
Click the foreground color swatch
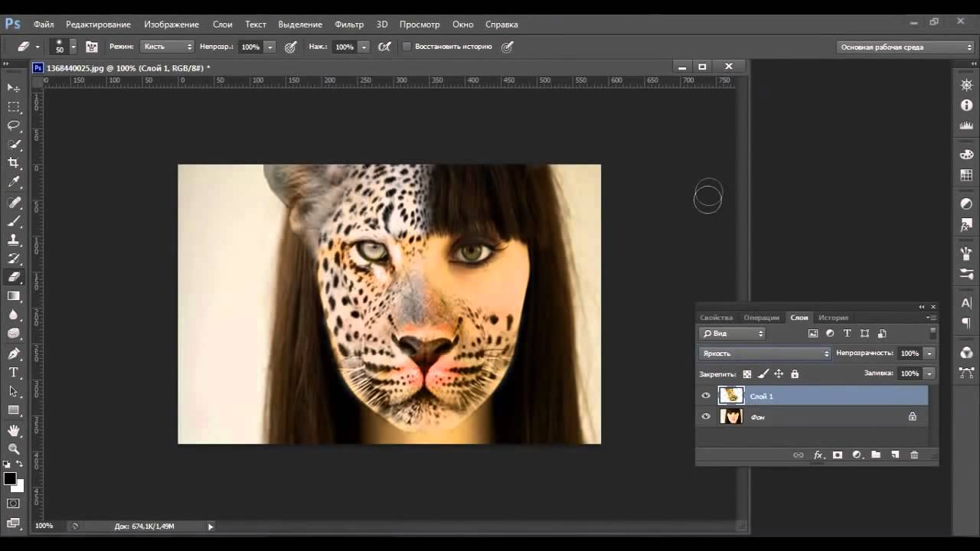10,479
